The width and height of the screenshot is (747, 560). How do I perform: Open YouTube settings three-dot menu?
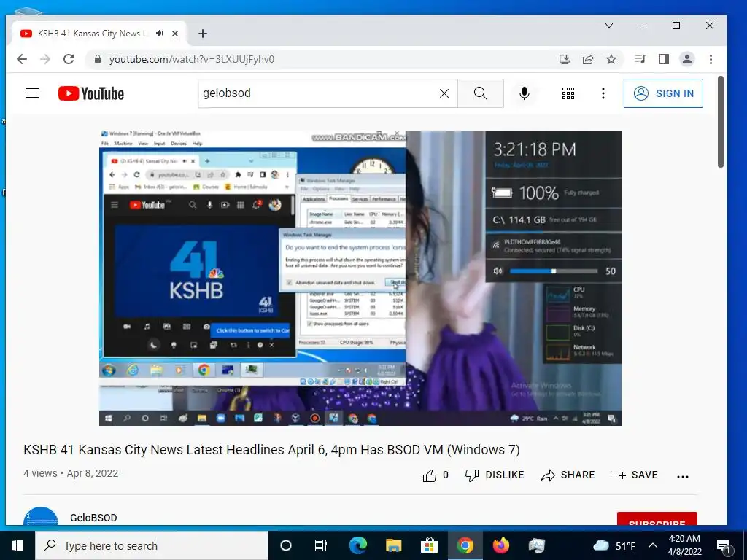(603, 93)
